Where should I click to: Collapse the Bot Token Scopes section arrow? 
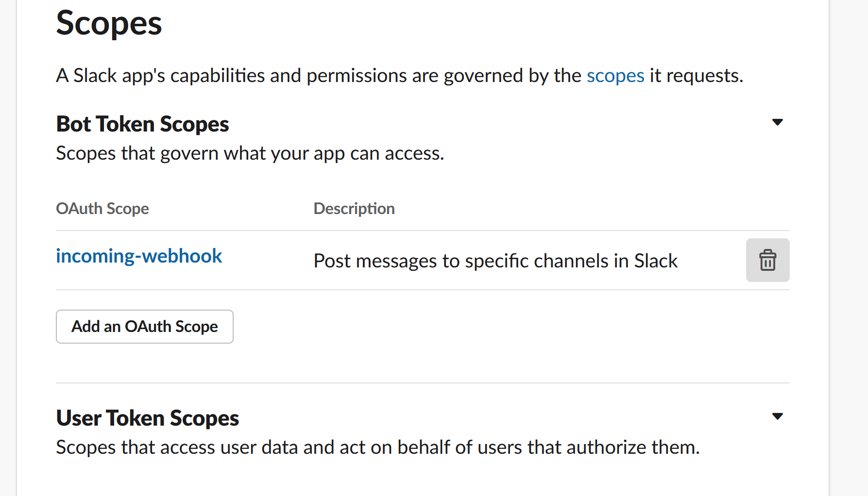point(777,122)
